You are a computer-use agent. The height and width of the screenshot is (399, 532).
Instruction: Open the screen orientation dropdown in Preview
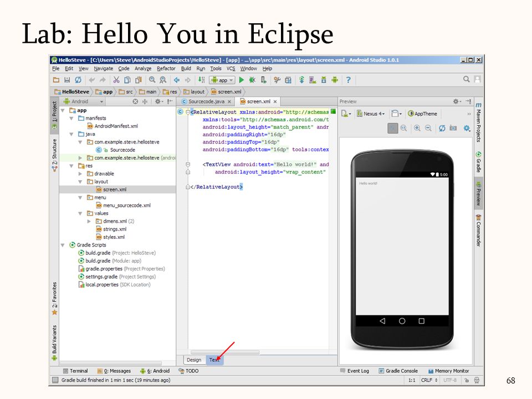coord(396,114)
